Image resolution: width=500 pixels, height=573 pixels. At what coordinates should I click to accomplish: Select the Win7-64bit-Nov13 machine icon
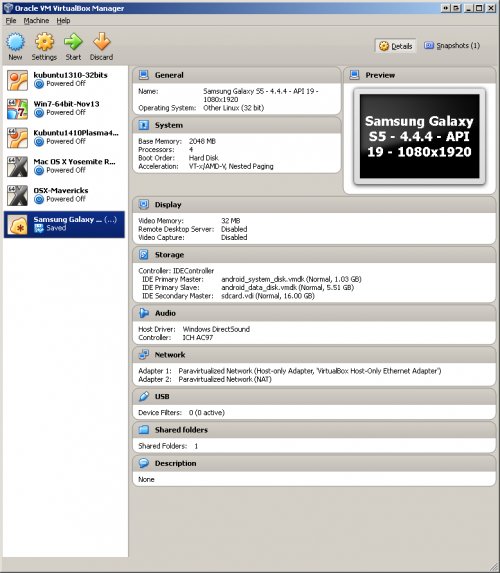click(17, 109)
